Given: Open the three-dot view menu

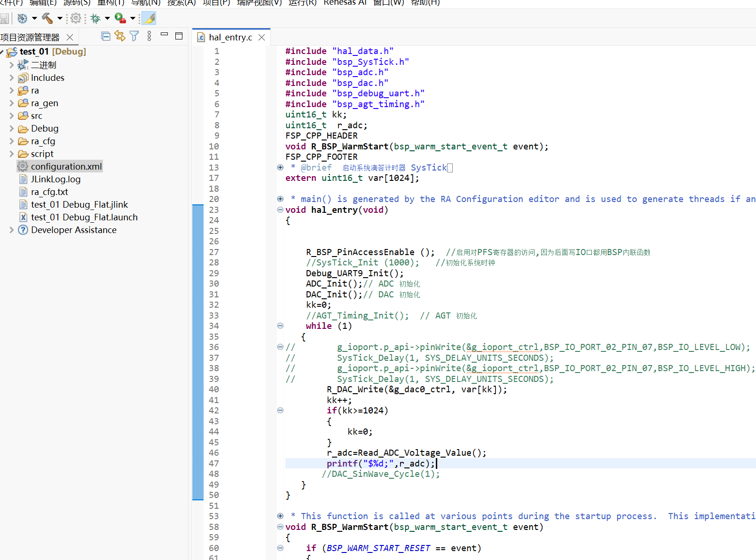Looking at the screenshot, I should [149, 36].
